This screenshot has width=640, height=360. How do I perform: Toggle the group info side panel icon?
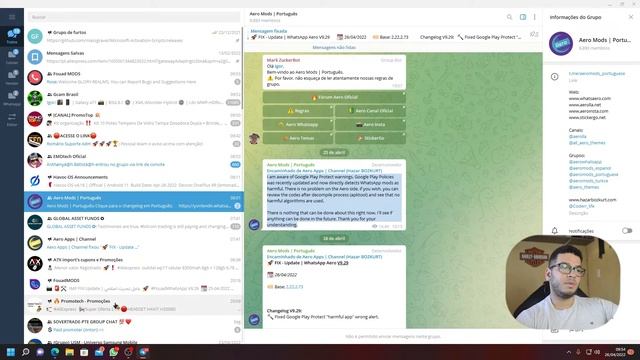pos(522,17)
